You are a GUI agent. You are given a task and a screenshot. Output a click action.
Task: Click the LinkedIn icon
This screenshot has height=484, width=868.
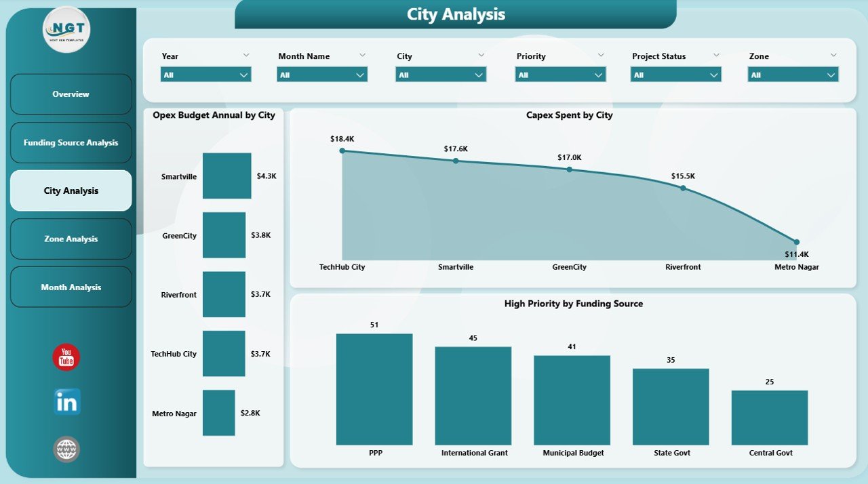(x=66, y=401)
